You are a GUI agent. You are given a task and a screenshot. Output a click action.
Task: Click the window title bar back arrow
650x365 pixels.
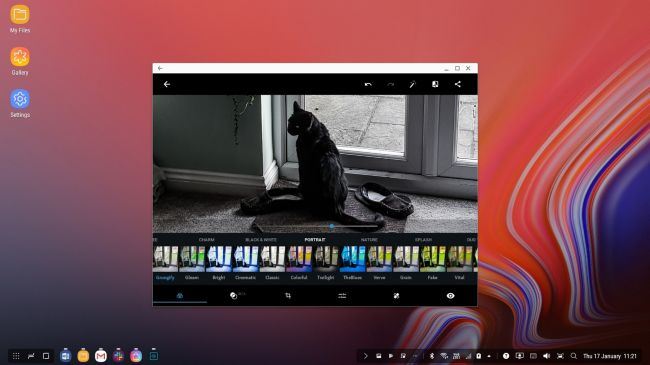coord(160,68)
